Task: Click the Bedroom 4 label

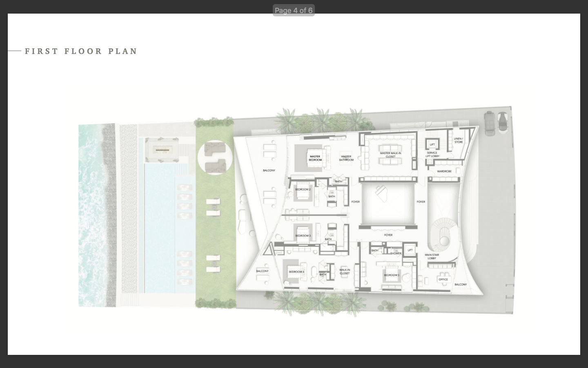Action: [296, 272]
